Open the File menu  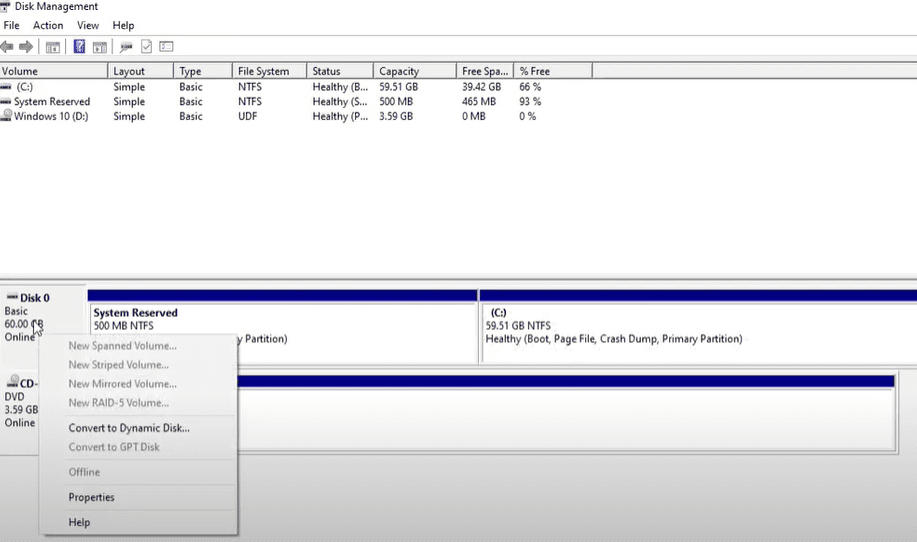12,25
